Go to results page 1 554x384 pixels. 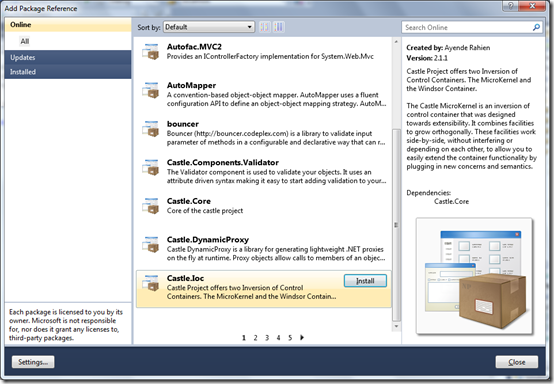coord(244,338)
